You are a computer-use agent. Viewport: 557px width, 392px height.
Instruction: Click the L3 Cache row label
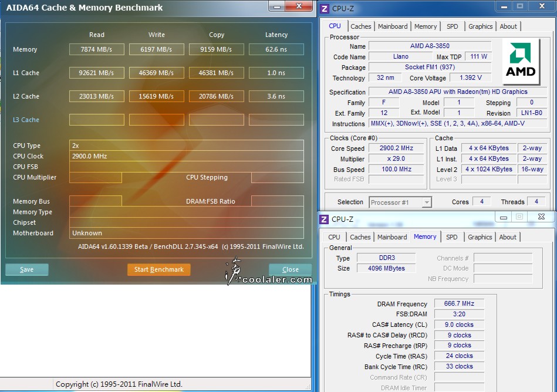26,120
